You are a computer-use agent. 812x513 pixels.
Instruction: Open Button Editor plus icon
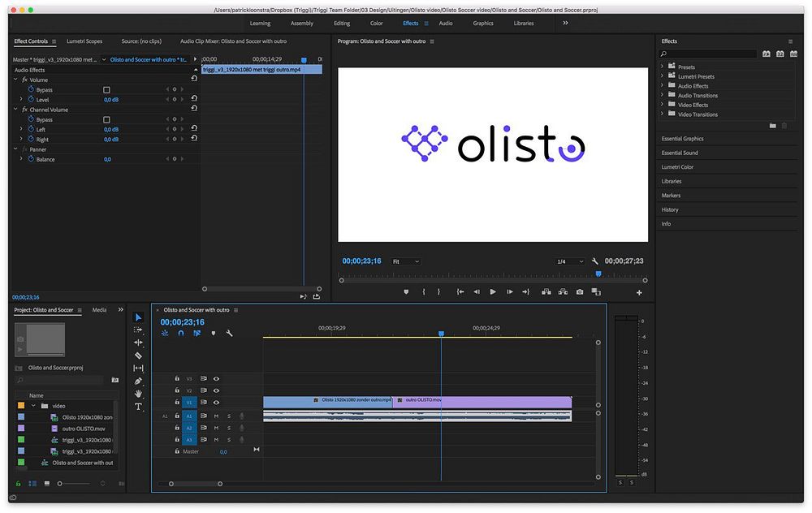(639, 292)
